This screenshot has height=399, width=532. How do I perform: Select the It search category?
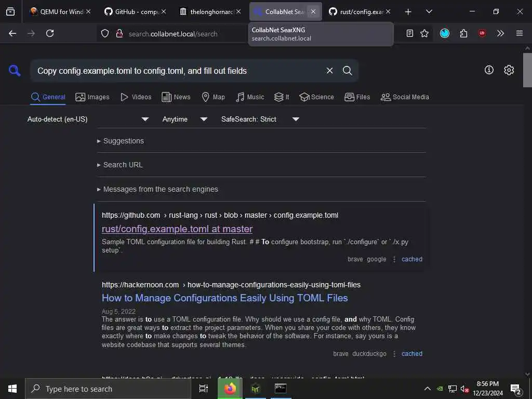pyautogui.click(x=282, y=97)
